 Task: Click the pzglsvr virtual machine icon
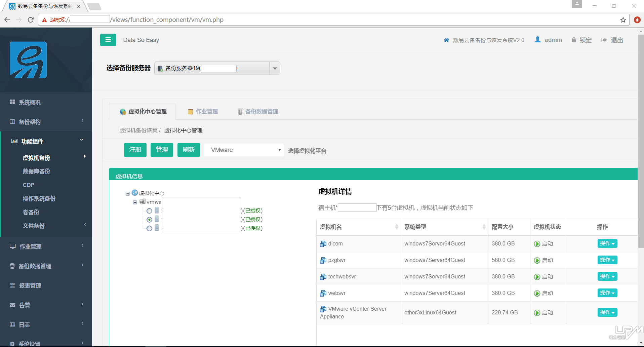323,260
